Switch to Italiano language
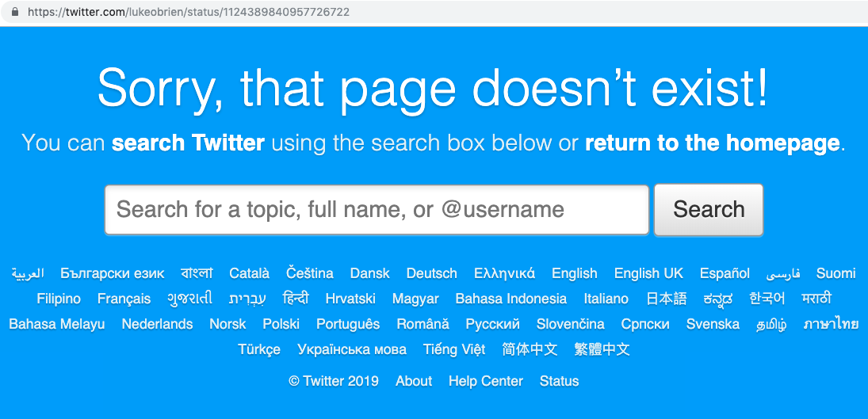 (606, 299)
